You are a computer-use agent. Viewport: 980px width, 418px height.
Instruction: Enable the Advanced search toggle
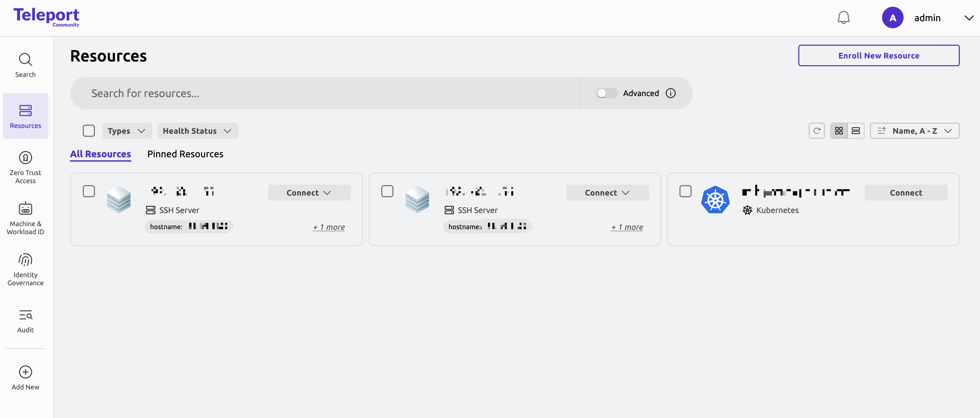point(606,93)
